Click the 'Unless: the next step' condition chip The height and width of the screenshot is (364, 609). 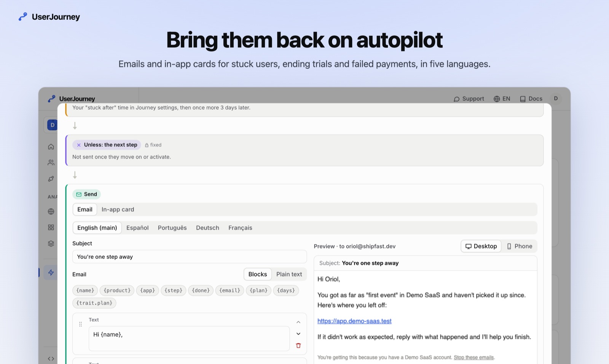pos(107,145)
